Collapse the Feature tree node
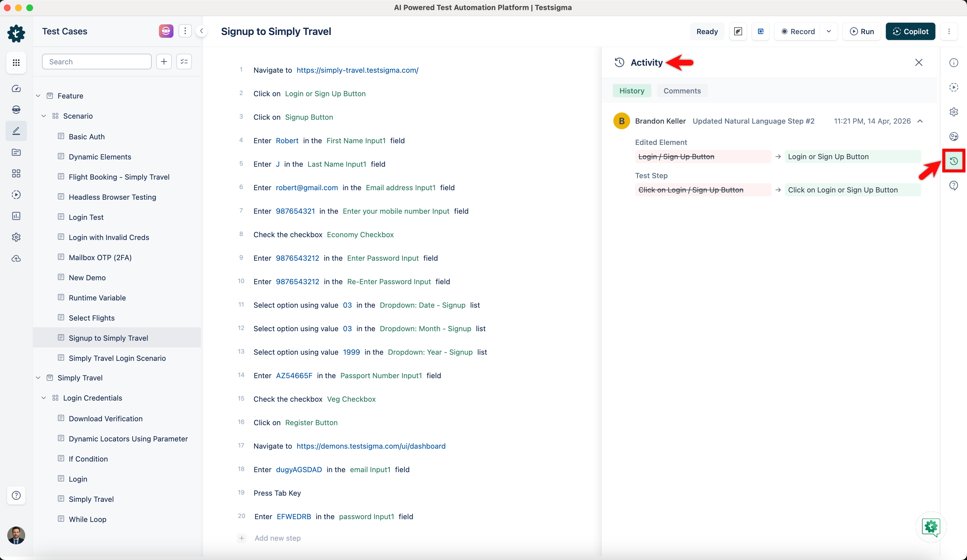Screen dimensions: 967x560 pos(38,95)
